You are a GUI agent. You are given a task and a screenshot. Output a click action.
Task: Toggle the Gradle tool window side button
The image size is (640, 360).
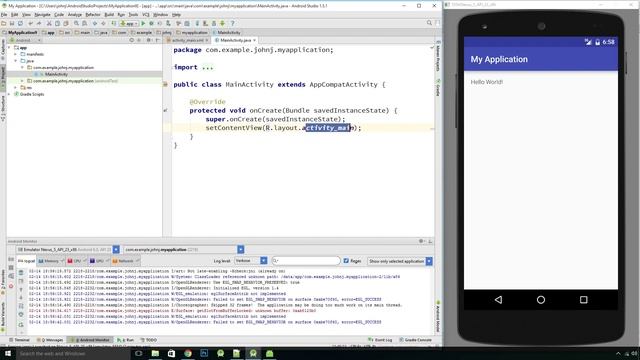(438, 87)
